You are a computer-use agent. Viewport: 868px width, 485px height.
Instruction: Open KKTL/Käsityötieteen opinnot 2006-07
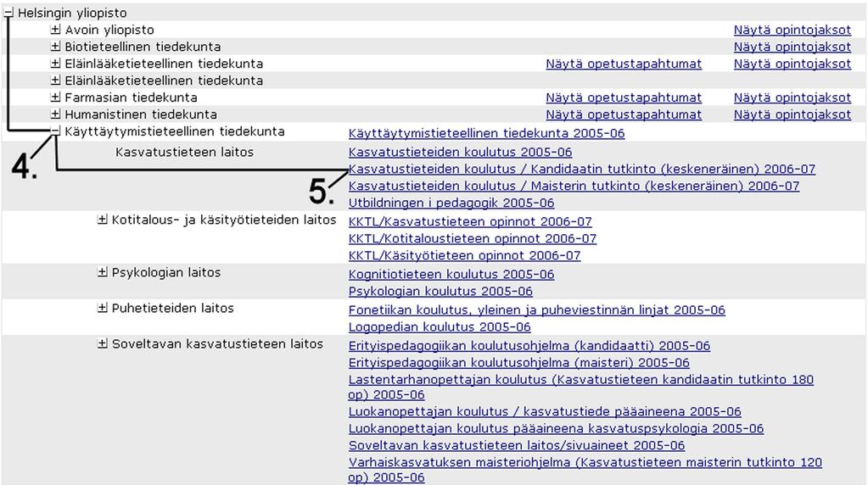pos(464,255)
